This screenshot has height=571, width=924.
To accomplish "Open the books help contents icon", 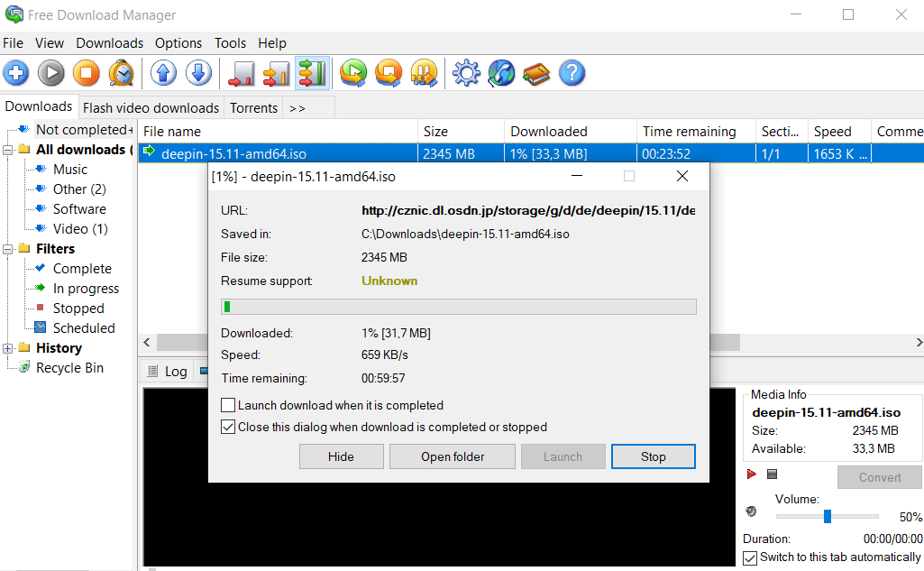I will pyautogui.click(x=536, y=73).
